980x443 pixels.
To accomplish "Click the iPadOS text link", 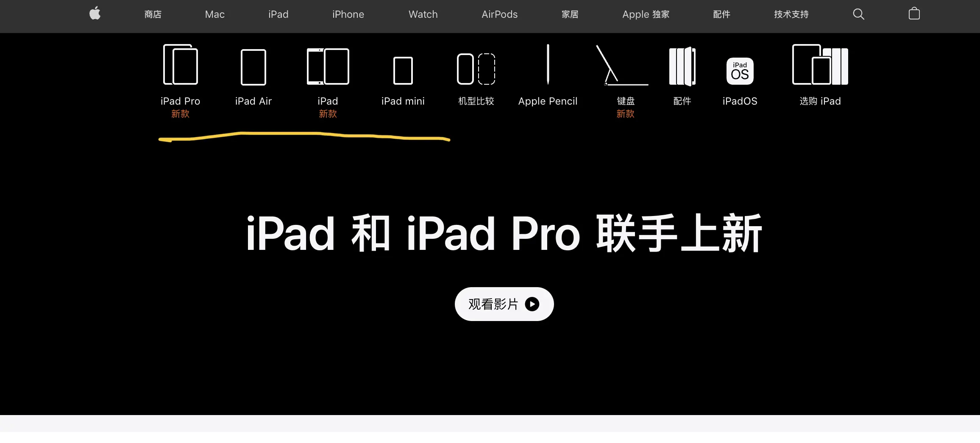I will 740,101.
